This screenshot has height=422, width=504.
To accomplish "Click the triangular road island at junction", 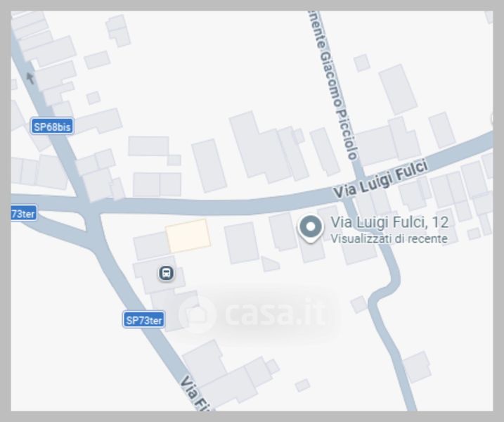I will (x=66, y=221).
